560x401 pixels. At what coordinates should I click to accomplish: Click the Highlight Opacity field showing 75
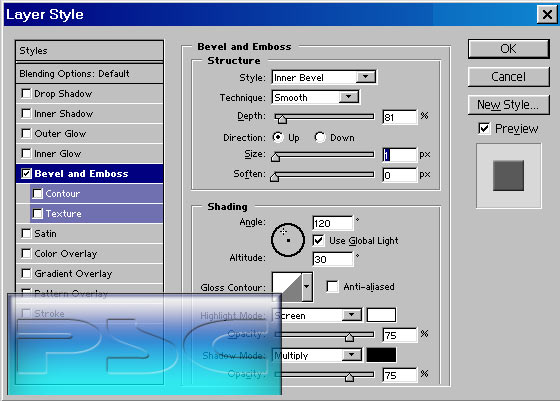pos(400,335)
